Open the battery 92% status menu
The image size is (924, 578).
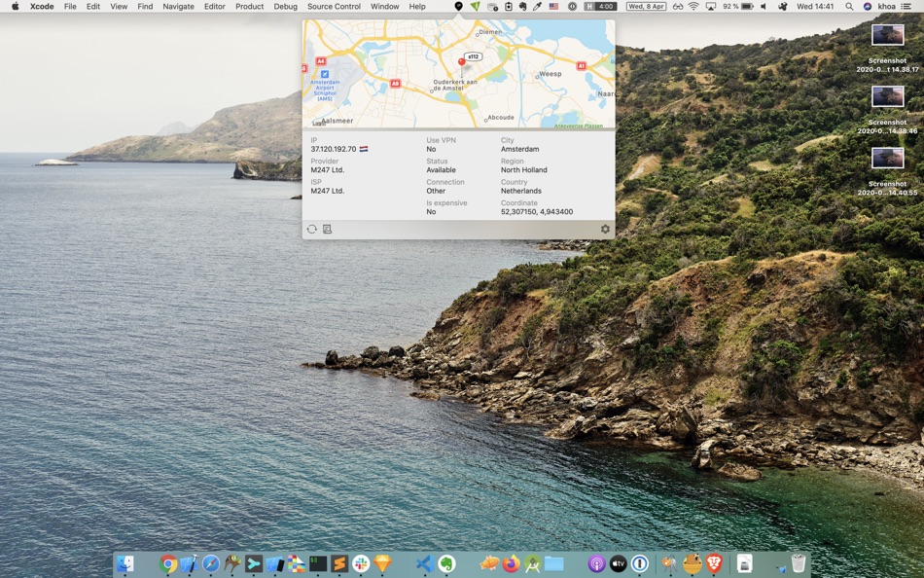[x=738, y=7]
